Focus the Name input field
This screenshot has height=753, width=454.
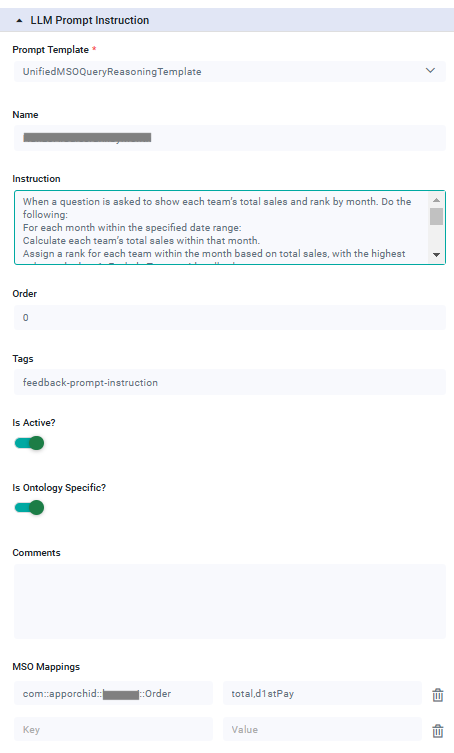pos(230,138)
